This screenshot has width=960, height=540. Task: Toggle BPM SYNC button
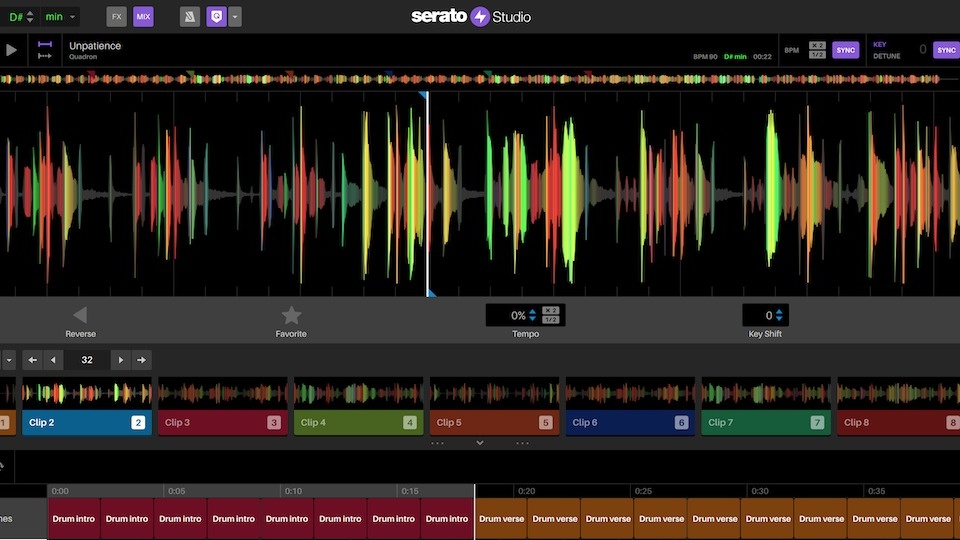point(845,50)
